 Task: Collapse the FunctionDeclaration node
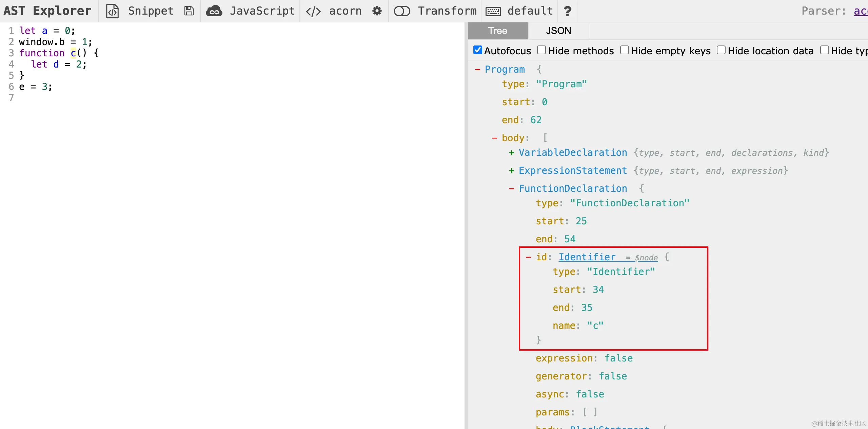point(511,189)
